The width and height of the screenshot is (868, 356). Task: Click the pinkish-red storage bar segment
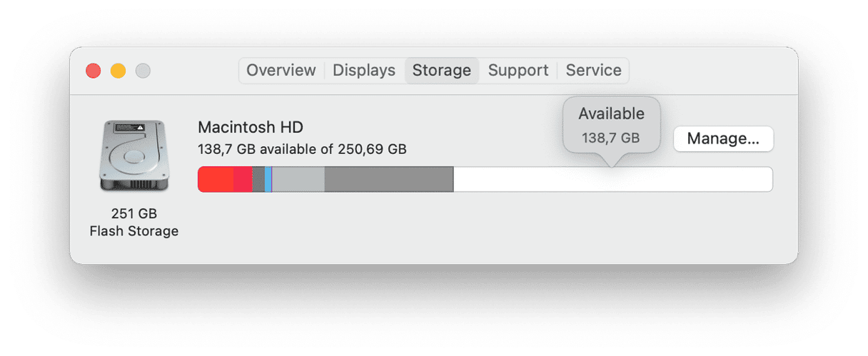click(x=243, y=179)
